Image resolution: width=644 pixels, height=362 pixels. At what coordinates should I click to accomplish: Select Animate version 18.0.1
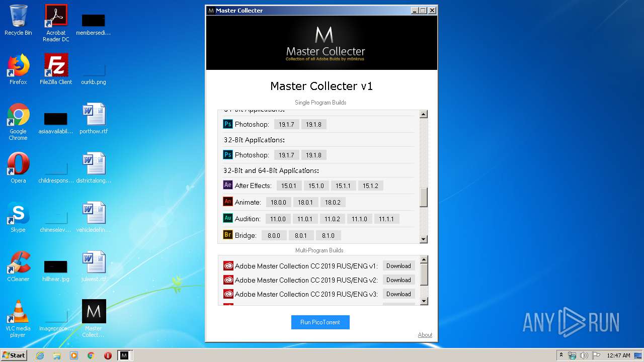tap(305, 202)
